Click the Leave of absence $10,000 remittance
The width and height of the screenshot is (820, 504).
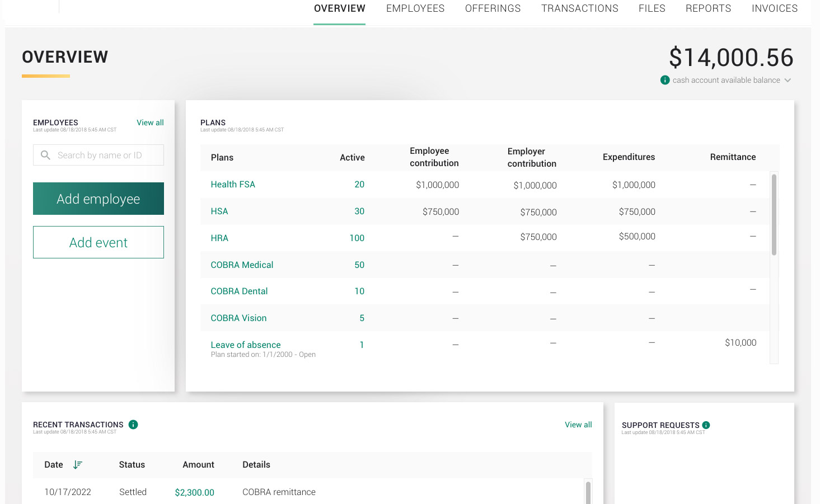(x=741, y=342)
